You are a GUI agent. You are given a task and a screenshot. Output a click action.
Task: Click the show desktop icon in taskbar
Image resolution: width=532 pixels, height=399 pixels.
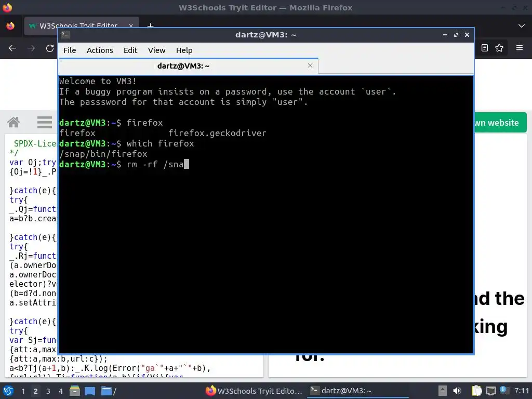point(90,391)
